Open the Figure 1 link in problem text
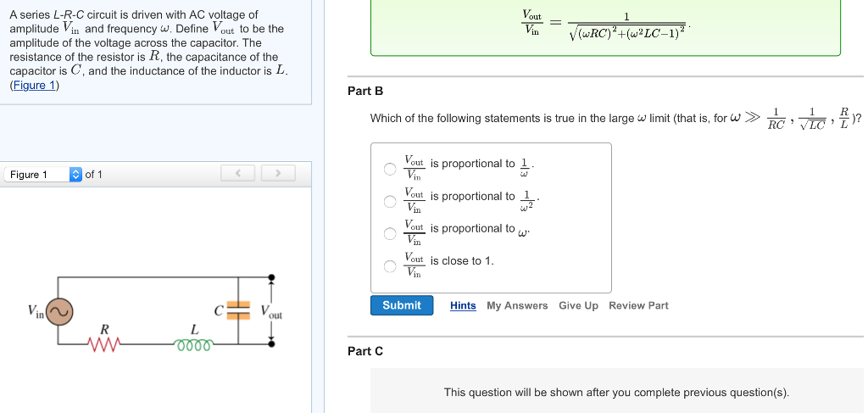Image resolution: width=868 pixels, height=413 pixels. pos(34,85)
